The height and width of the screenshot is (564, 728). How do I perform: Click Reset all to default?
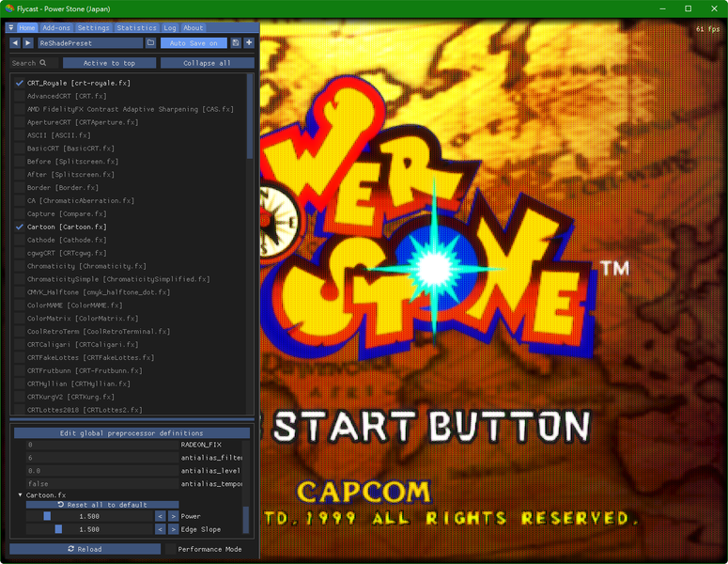tap(102, 505)
